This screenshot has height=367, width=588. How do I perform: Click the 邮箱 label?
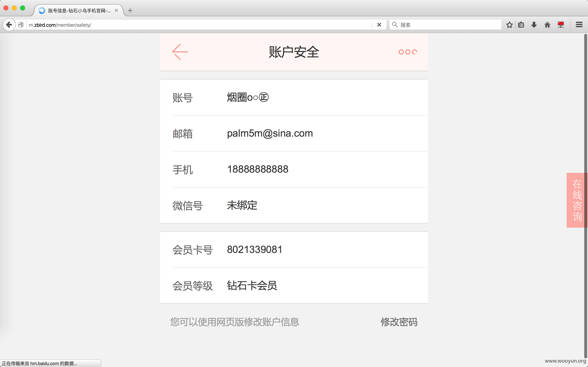pyautogui.click(x=182, y=134)
